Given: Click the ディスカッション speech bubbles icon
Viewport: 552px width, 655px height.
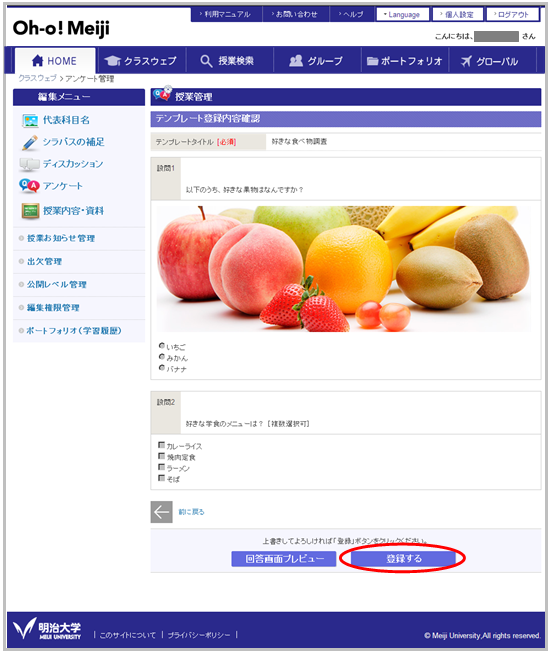Looking at the screenshot, I should 30,164.
